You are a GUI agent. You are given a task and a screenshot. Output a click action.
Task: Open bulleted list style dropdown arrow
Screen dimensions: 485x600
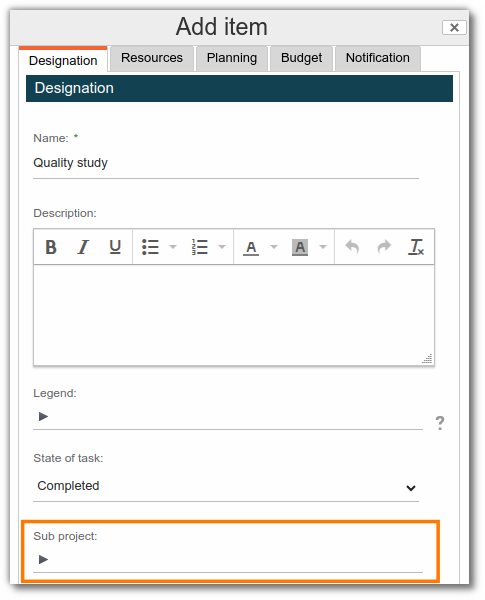coord(173,247)
